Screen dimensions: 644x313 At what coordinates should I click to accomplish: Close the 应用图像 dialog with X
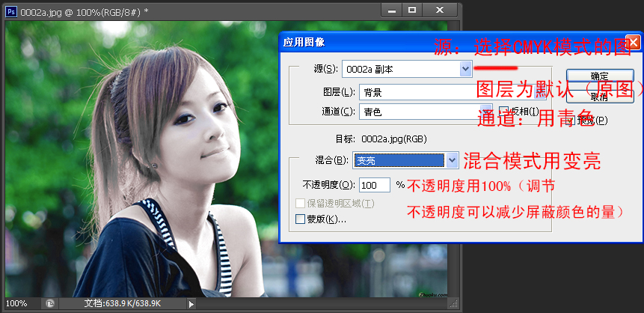pos(634,42)
